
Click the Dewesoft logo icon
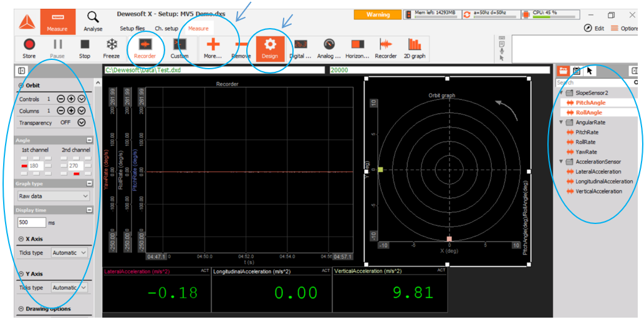pos(26,21)
